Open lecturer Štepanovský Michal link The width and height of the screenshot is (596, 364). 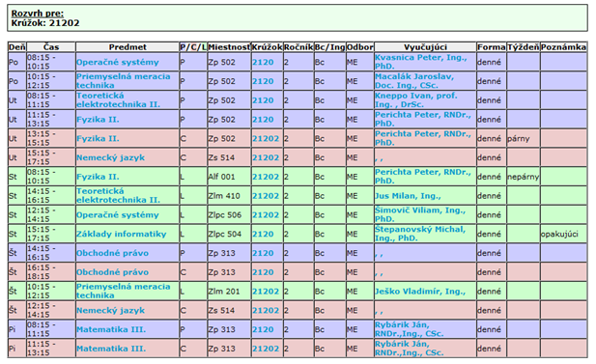pyautogui.click(x=420, y=234)
